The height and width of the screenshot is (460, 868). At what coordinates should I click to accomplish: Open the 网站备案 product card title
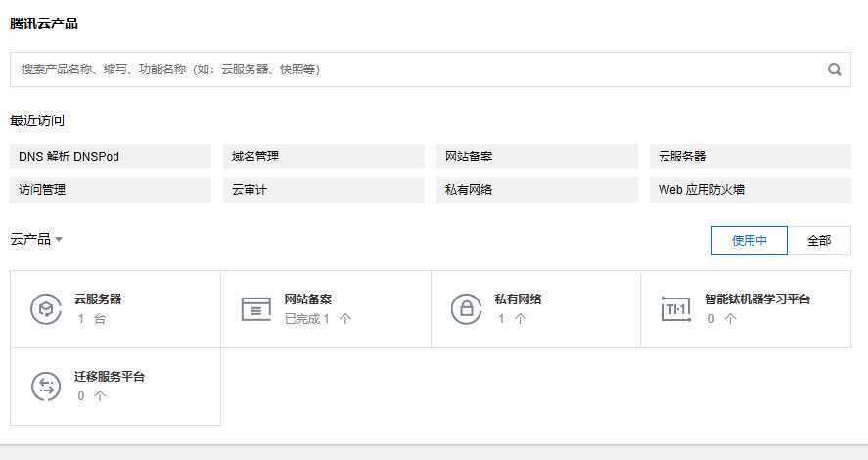[x=308, y=299]
